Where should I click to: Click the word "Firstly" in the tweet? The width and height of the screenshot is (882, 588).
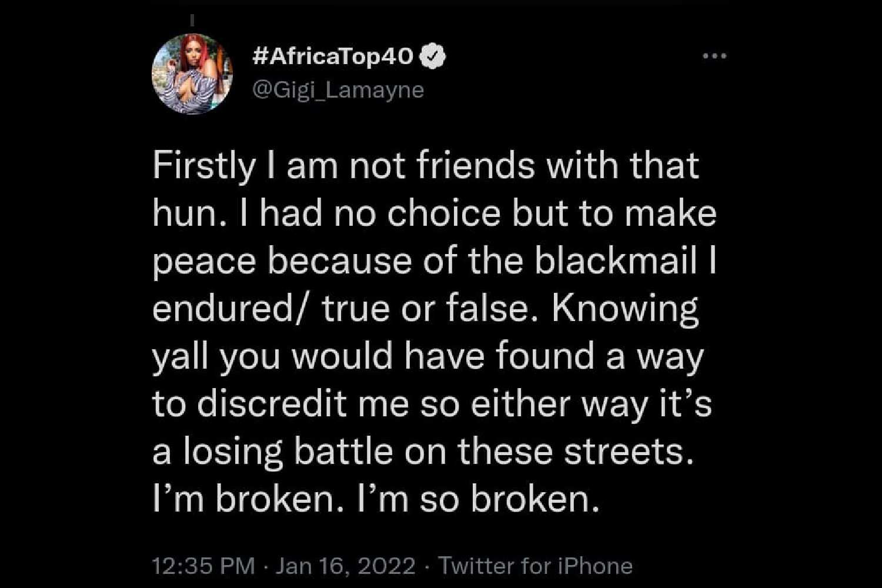point(204,166)
